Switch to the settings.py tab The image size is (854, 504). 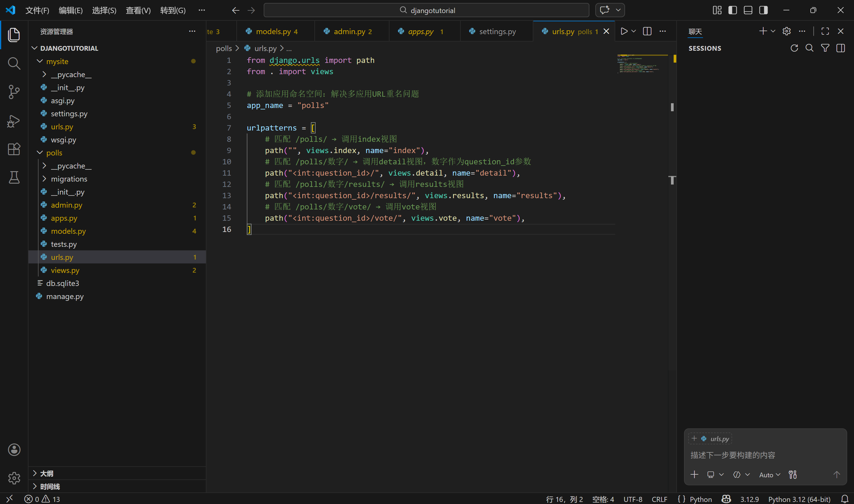pyautogui.click(x=497, y=31)
